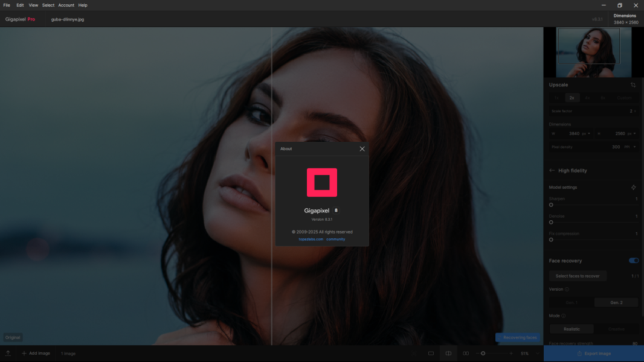
Task: Select the 2x upscale option
Action: (572, 98)
